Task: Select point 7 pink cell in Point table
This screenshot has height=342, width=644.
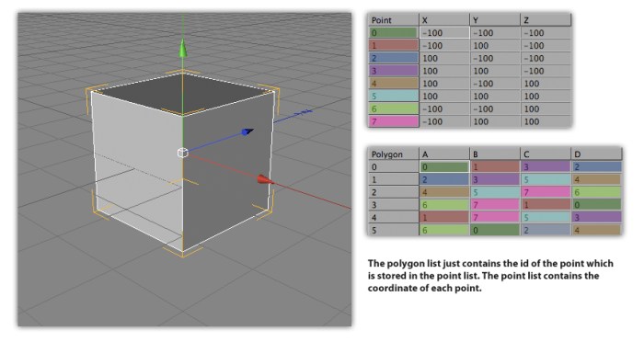Action: (394, 121)
